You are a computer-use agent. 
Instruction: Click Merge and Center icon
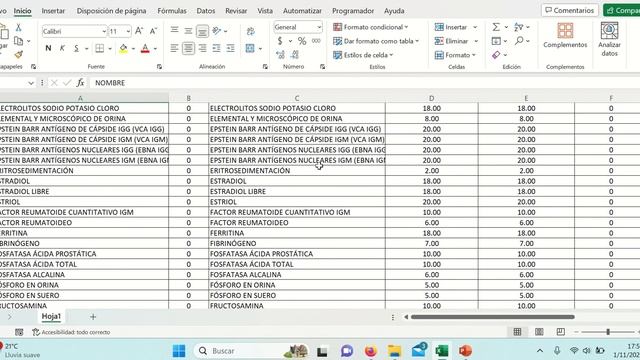tap(250, 48)
